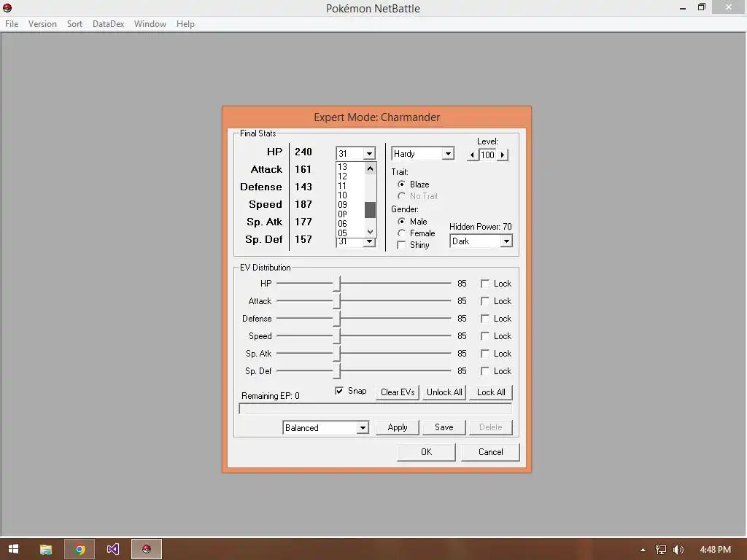
Task: Select IV value 09 in list
Action: [x=351, y=205]
